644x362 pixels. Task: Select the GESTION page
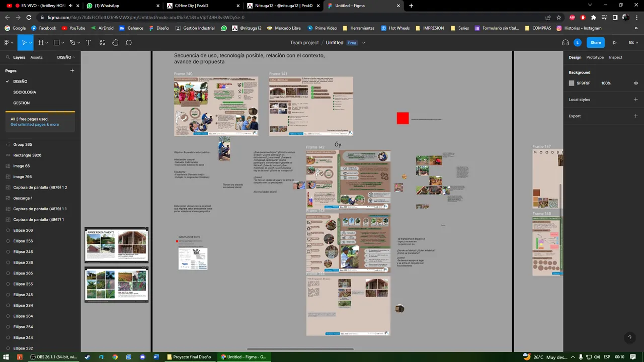pos(22,103)
